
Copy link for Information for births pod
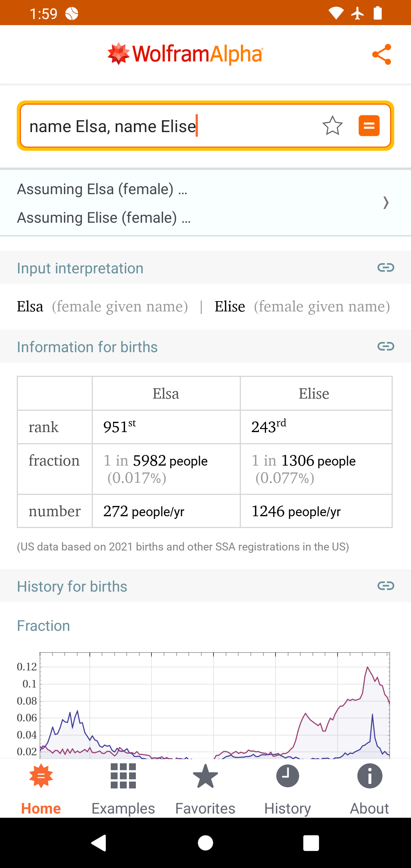tap(386, 346)
